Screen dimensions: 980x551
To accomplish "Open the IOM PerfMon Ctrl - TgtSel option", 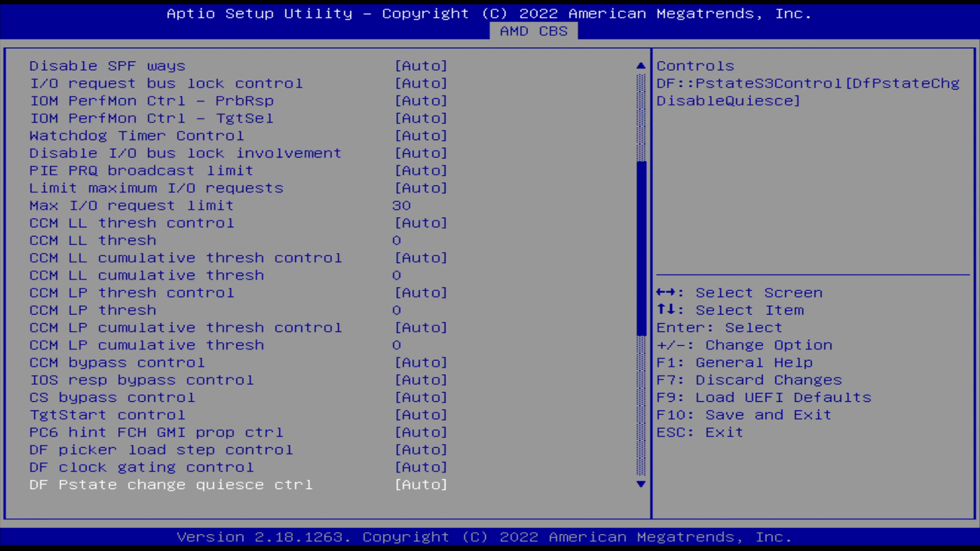I will point(421,119).
